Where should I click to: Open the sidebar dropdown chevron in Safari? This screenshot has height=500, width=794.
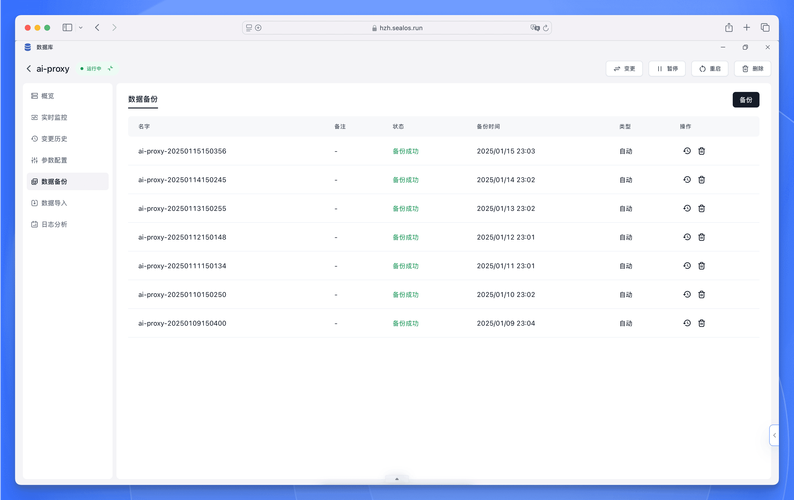81,28
